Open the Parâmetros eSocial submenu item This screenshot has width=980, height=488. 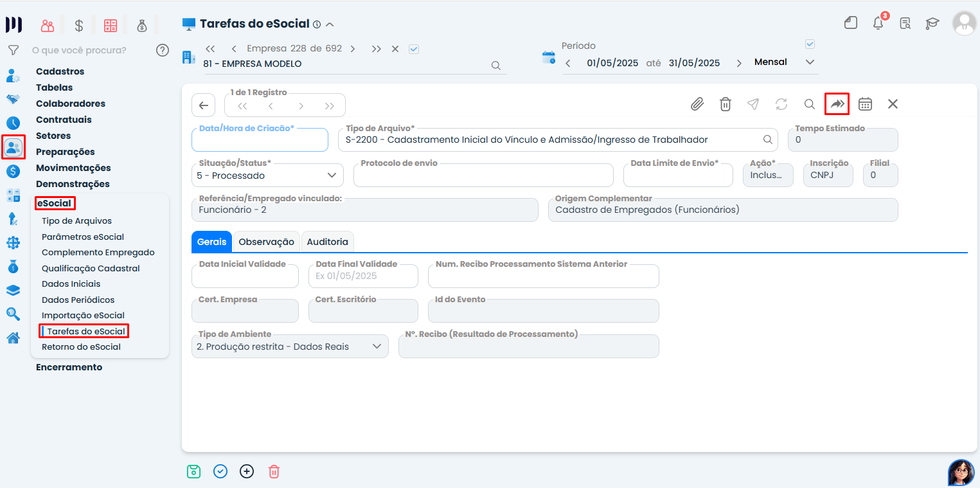83,237
